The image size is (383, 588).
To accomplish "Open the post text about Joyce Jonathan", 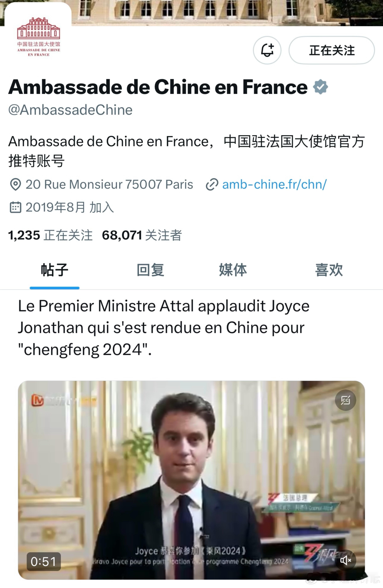I will click(x=164, y=328).
